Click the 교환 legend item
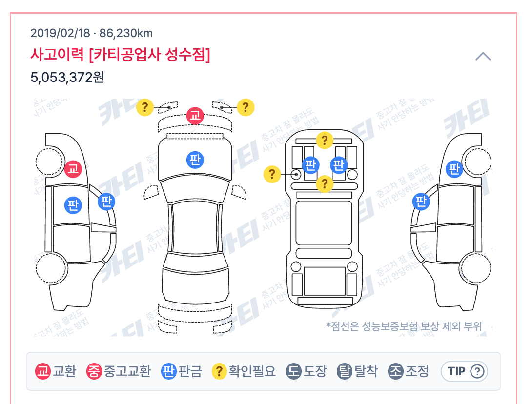The image size is (532, 404). pos(56,371)
